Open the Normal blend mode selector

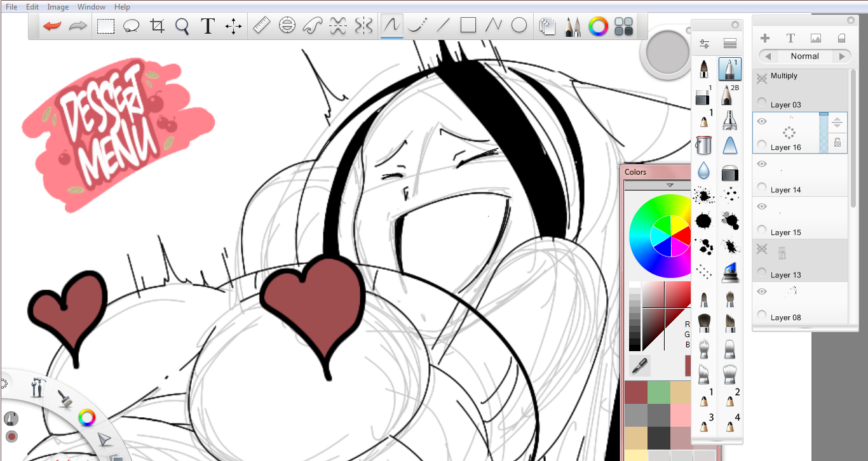point(805,56)
